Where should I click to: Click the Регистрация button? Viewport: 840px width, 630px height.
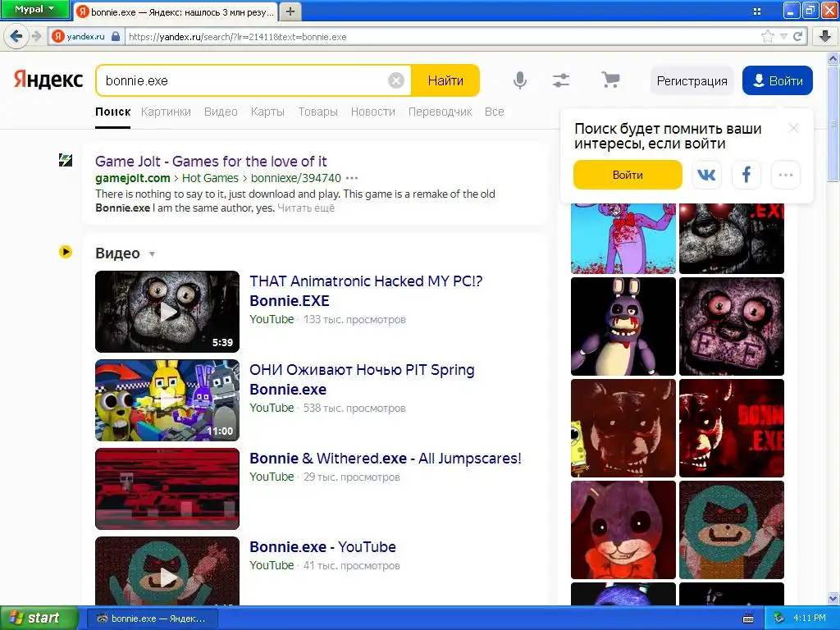tap(692, 81)
